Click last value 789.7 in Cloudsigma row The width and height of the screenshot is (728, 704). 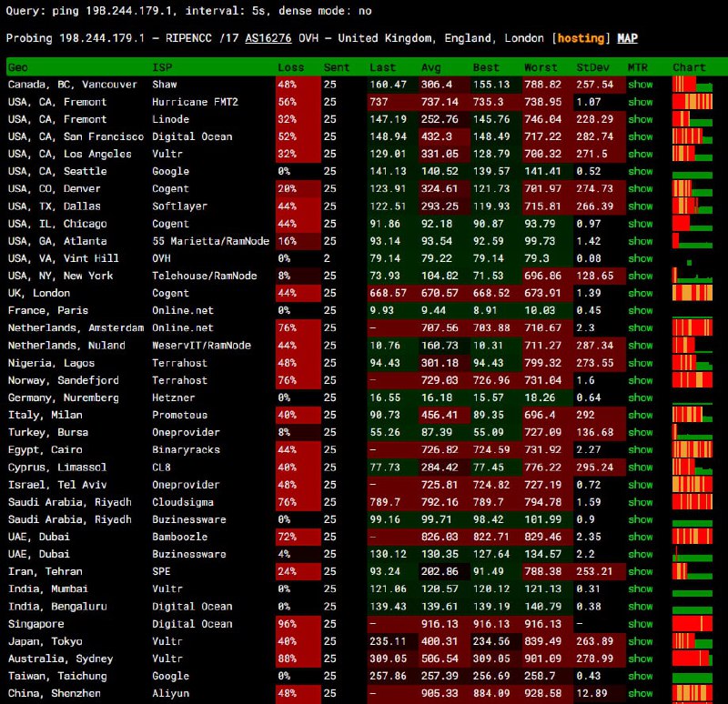point(385,502)
